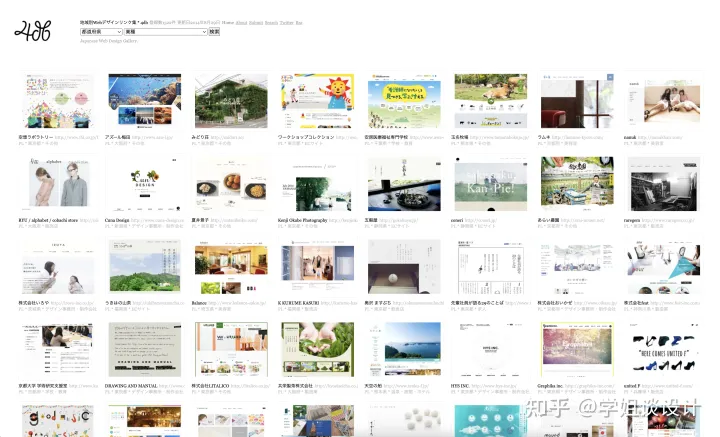Open the Submit link
Image resolution: width=720 pixels, height=437 pixels.
pyautogui.click(x=256, y=22)
